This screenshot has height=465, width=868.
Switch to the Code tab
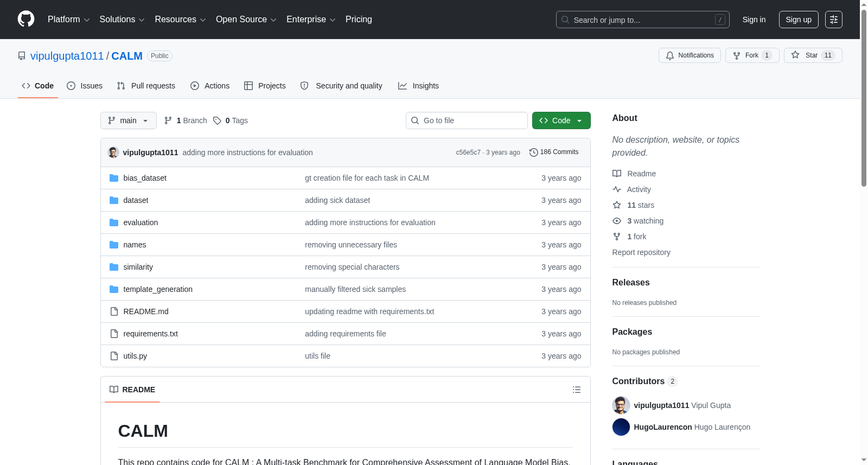38,86
